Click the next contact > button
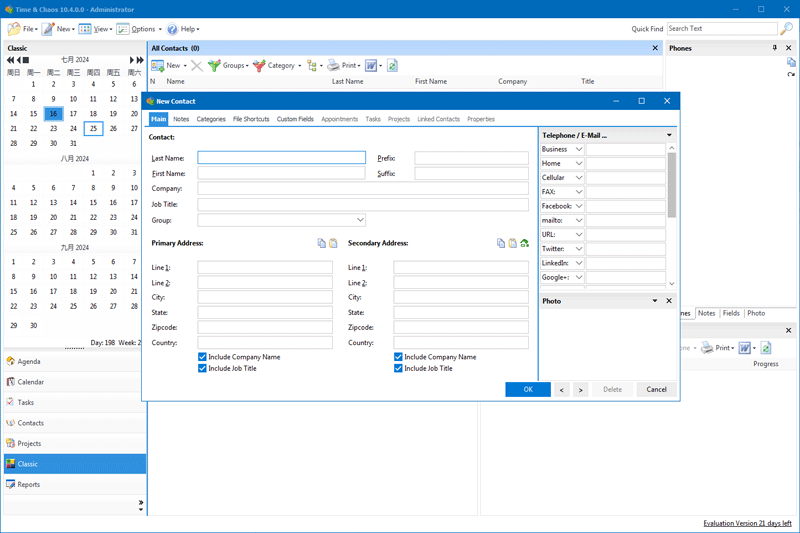 tap(581, 390)
